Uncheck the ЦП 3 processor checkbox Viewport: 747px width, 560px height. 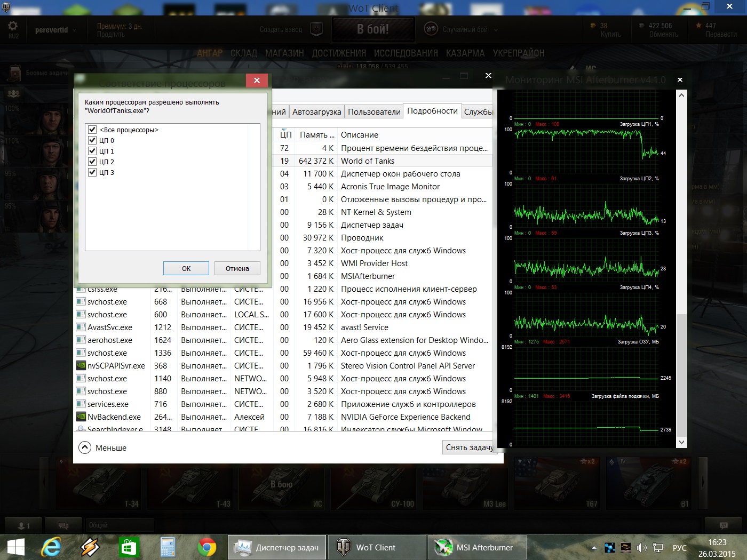92,172
